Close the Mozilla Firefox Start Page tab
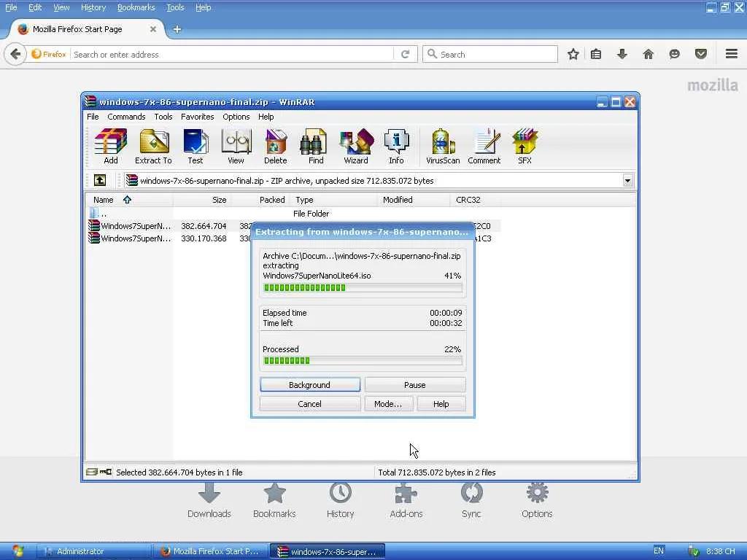 tap(153, 29)
